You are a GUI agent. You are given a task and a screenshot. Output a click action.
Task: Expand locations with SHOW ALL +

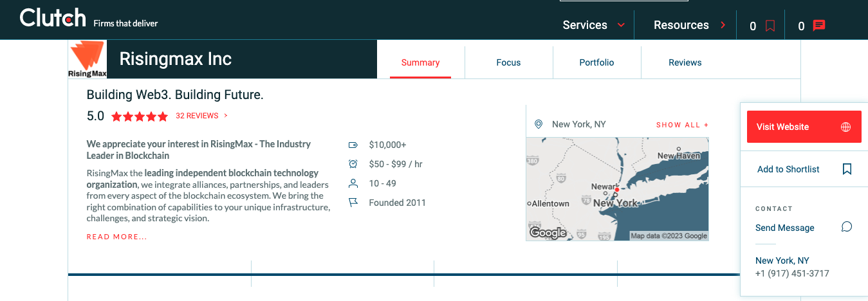point(682,125)
